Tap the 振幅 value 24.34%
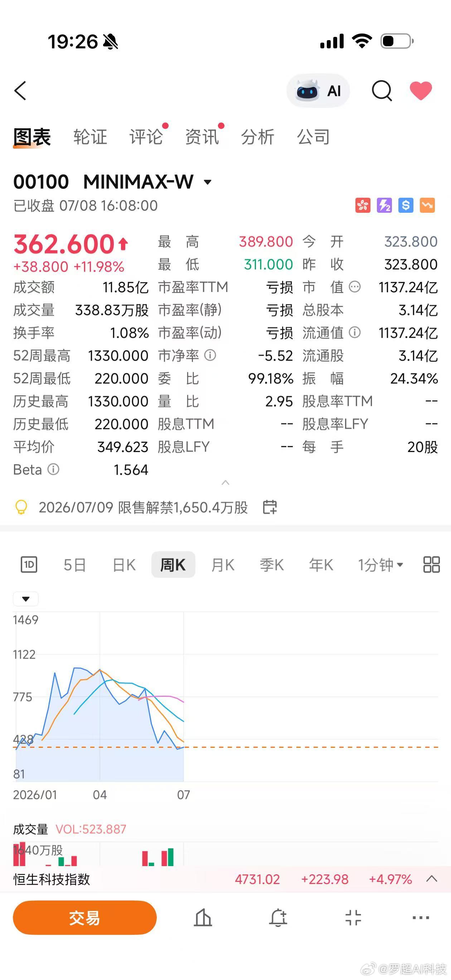 click(x=414, y=379)
